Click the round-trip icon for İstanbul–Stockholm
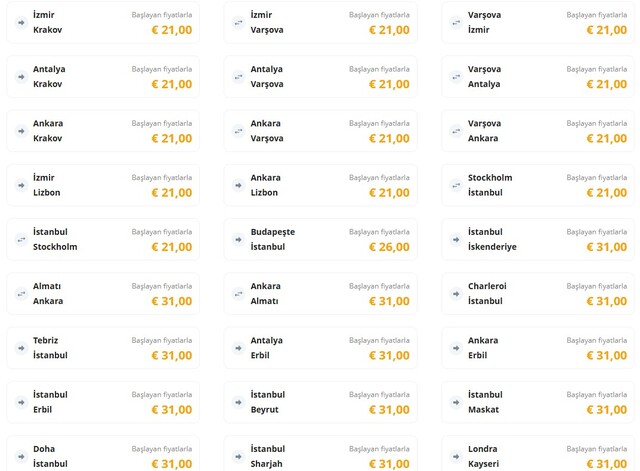Viewport: 640px width, 471px height. tap(20, 239)
